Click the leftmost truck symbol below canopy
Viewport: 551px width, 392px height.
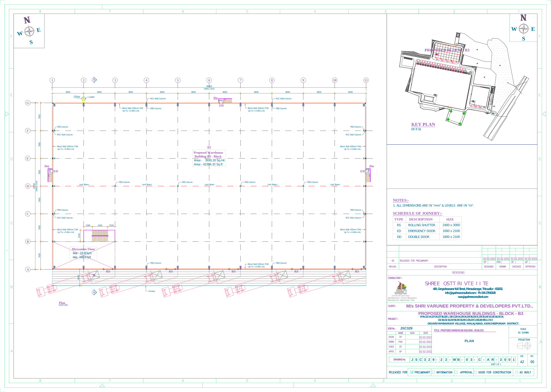click(46, 290)
